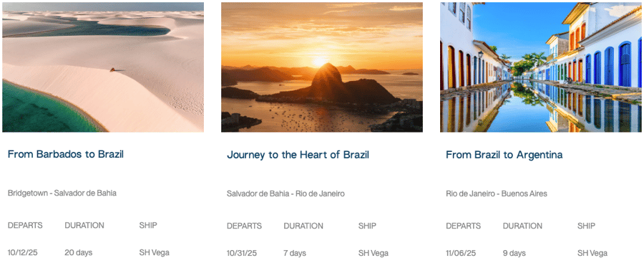Click the 7 days duration value

295,253
